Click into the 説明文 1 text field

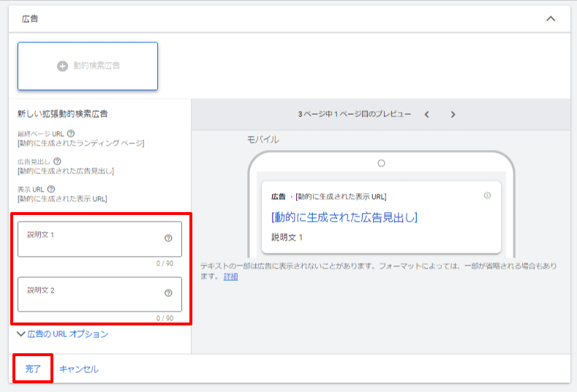coord(91,239)
